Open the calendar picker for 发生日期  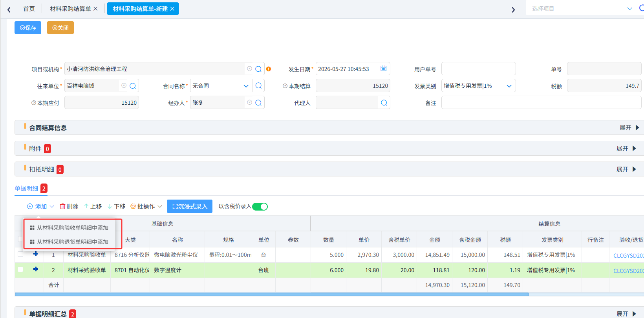(384, 69)
